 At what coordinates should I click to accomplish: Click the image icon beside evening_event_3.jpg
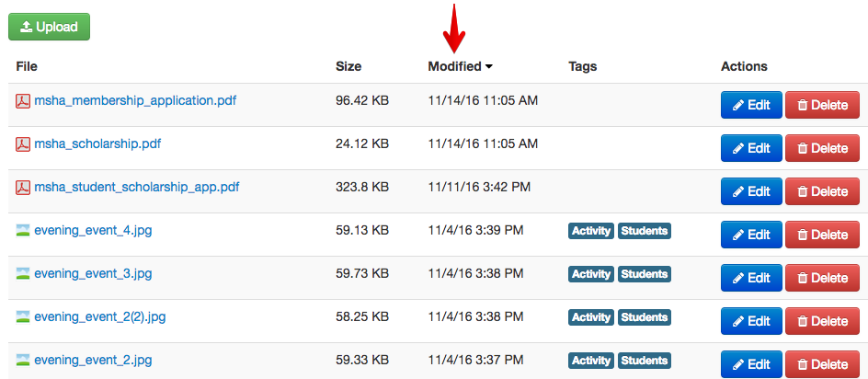pos(24,274)
